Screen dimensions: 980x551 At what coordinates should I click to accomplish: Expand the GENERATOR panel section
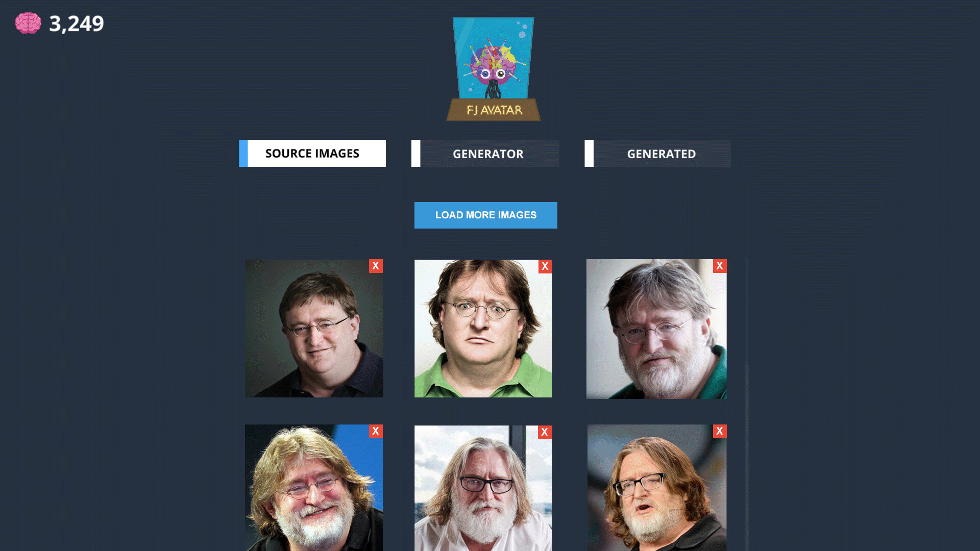pyautogui.click(x=486, y=154)
